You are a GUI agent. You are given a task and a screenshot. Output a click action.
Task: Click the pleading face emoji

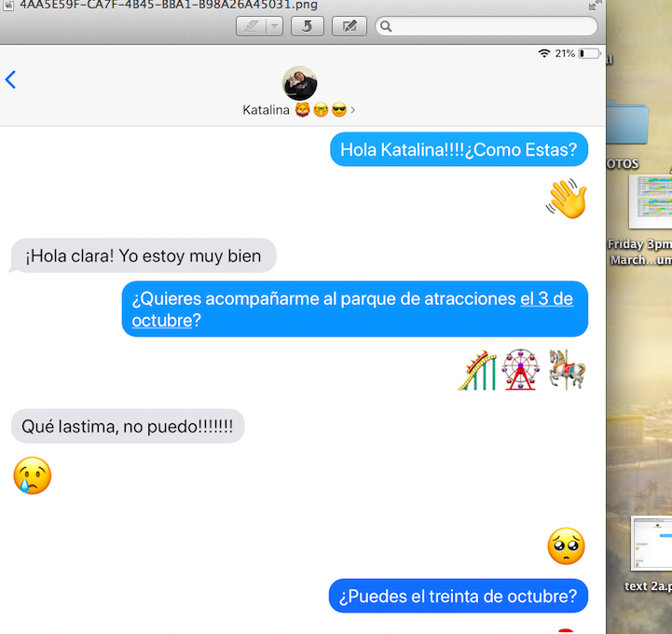pos(566,546)
